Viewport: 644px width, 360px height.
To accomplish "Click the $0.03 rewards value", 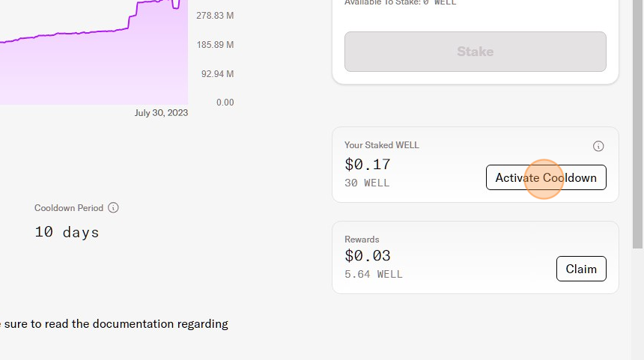I will (368, 256).
